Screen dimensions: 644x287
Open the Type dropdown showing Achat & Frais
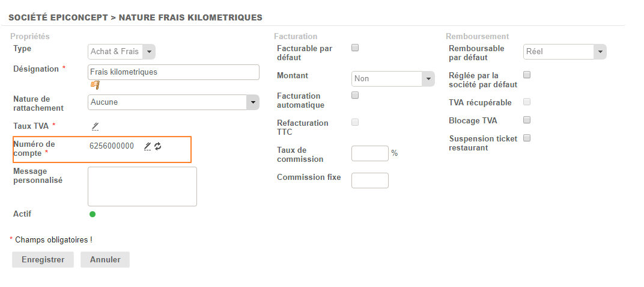(122, 52)
